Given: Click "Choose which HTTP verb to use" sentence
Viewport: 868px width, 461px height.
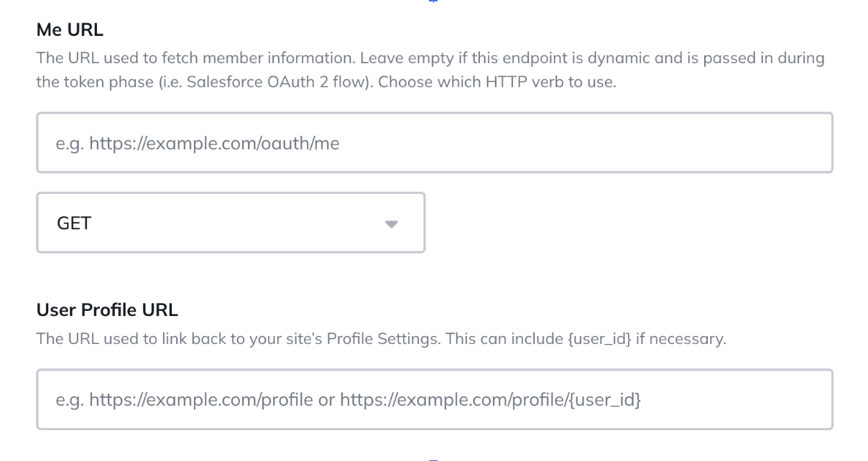Looking at the screenshot, I should pyautogui.click(x=497, y=82).
